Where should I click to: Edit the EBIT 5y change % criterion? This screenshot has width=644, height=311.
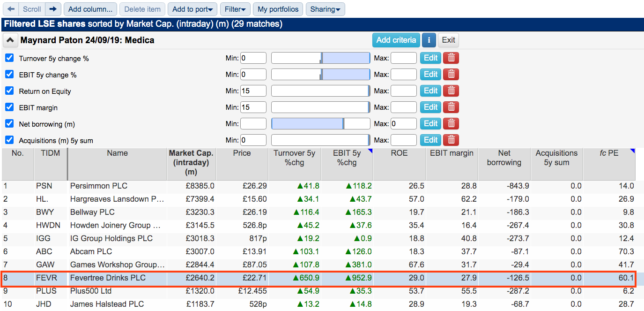pyautogui.click(x=430, y=75)
